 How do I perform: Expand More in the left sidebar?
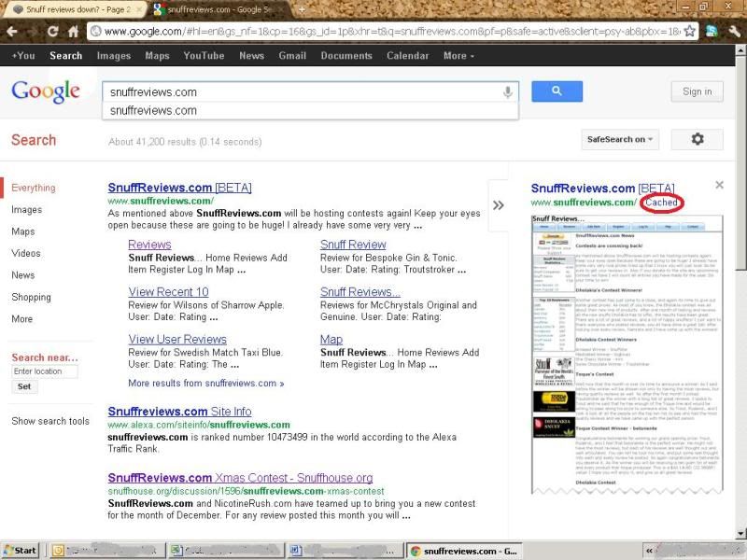point(21,318)
